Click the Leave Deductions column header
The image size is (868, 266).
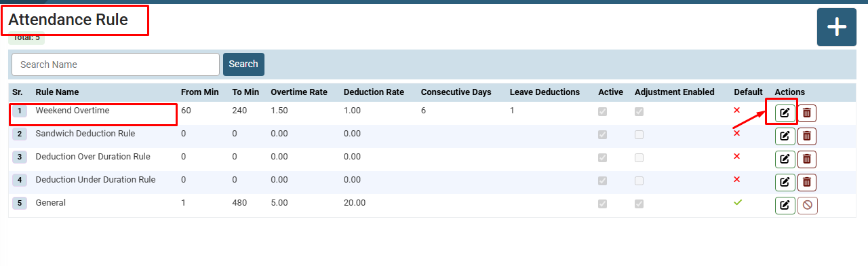coord(545,92)
